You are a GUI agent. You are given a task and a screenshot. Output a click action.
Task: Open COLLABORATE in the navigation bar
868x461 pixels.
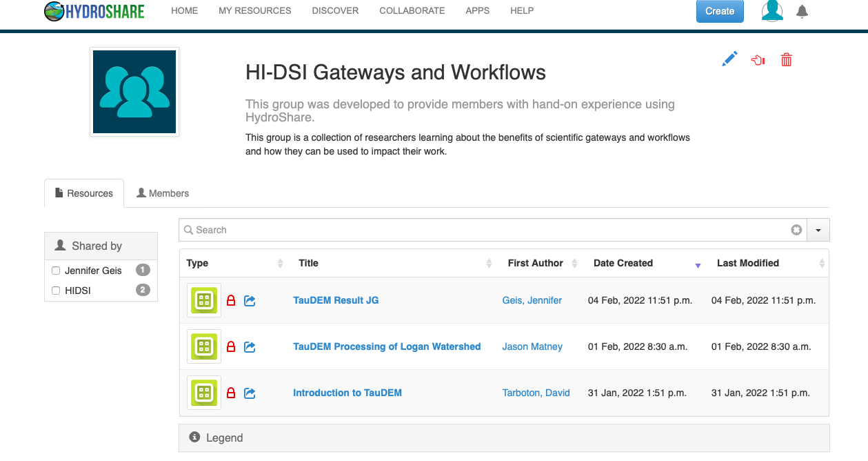pos(412,10)
